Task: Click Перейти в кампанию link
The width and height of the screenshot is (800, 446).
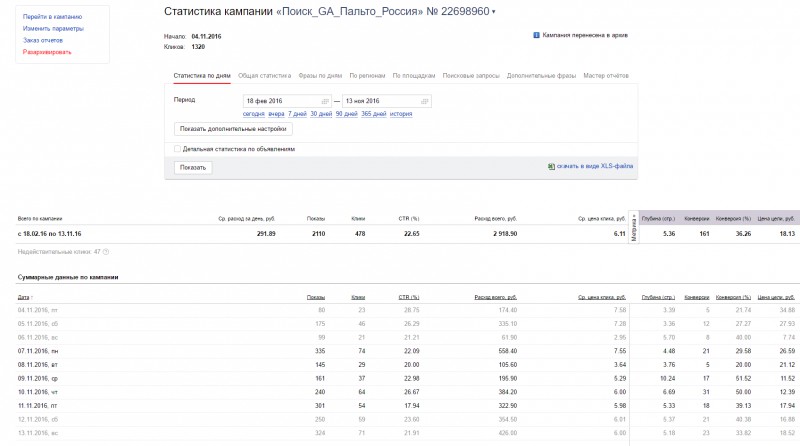Action: 51,18
